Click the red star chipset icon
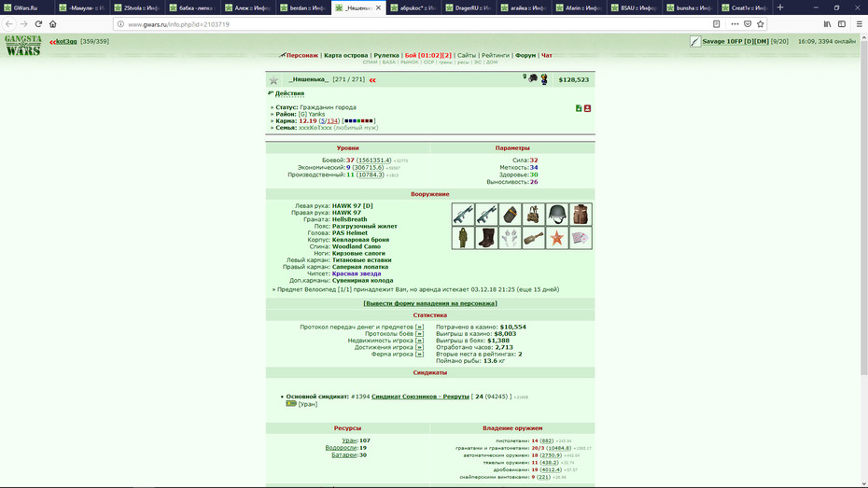 pyautogui.click(x=557, y=238)
